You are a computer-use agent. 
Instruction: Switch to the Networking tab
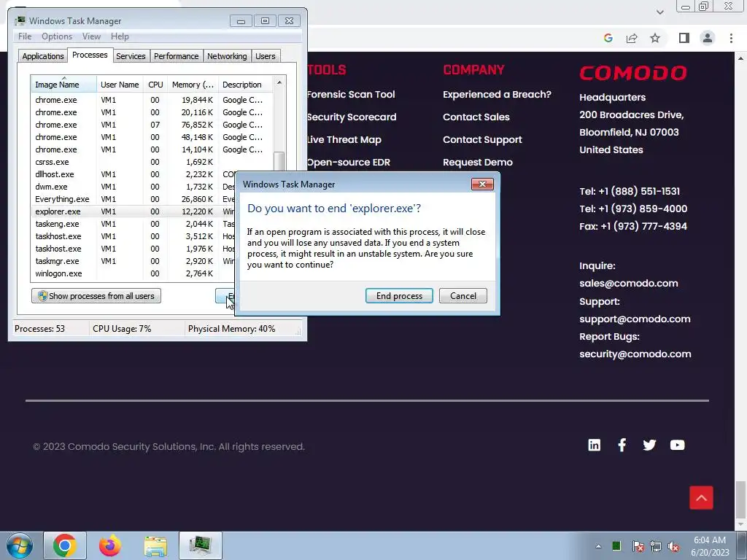tap(227, 56)
